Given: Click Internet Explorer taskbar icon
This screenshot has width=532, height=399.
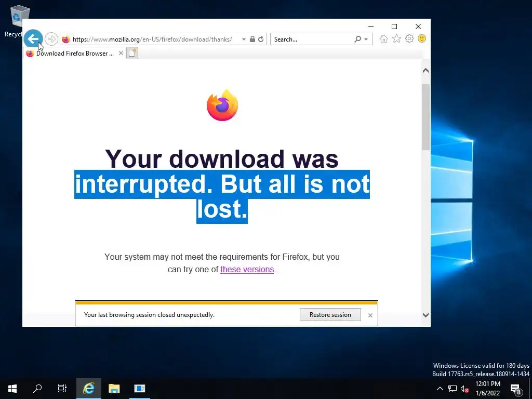Looking at the screenshot, I should pyautogui.click(x=88, y=389).
